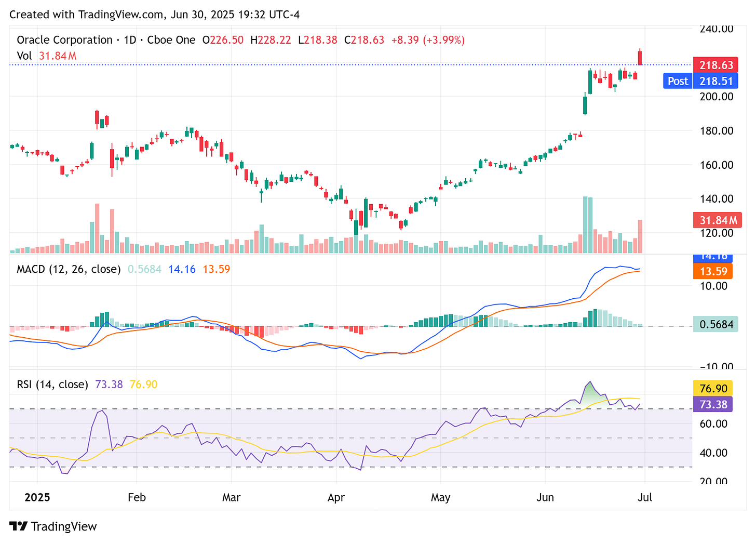Toggle the 0.5684 MACD histogram badge
The image size is (756, 543).
pos(716,324)
